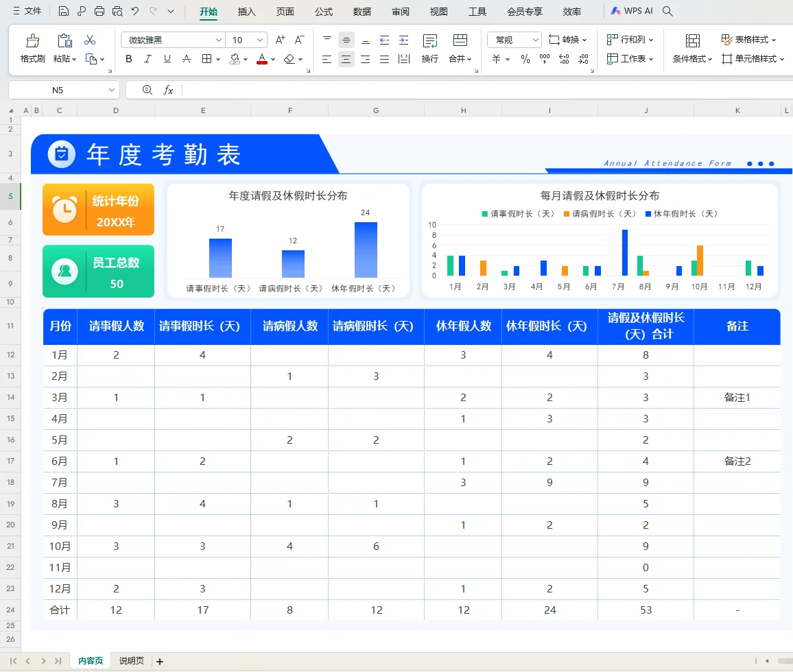Toggle right horizontal alignment
793x672 pixels.
pyautogui.click(x=365, y=59)
